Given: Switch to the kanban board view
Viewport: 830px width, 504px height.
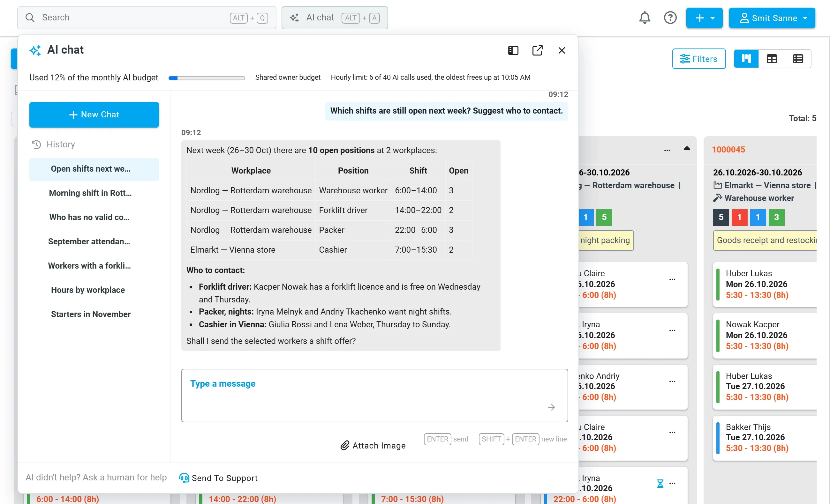Looking at the screenshot, I should pyautogui.click(x=746, y=59).
